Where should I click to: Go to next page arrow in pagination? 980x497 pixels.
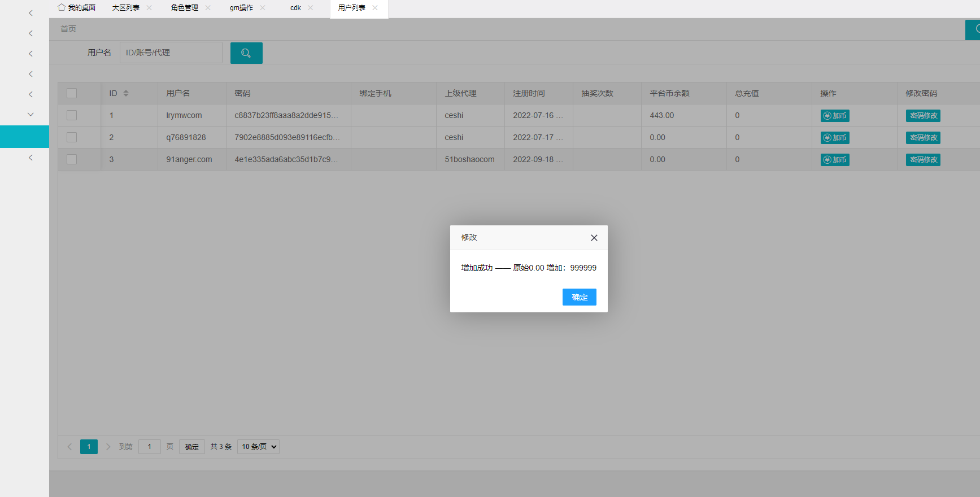coord(108,447)
